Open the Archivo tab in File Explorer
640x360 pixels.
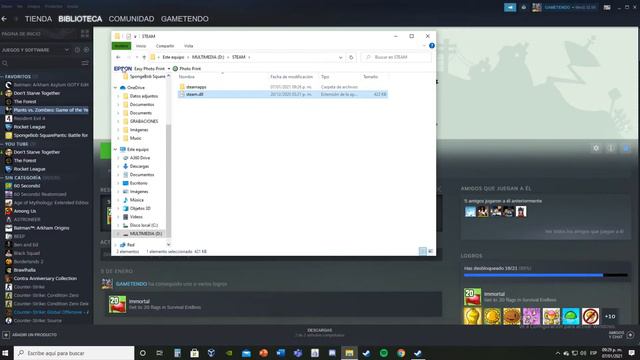point(121,46)
